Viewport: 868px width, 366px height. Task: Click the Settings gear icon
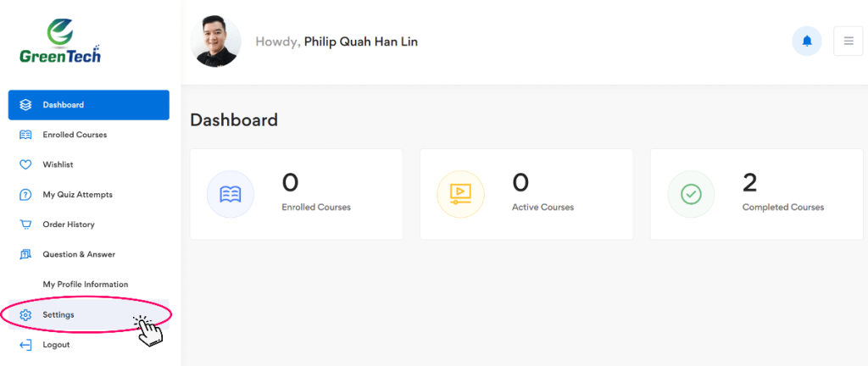[x=25, y=315]
